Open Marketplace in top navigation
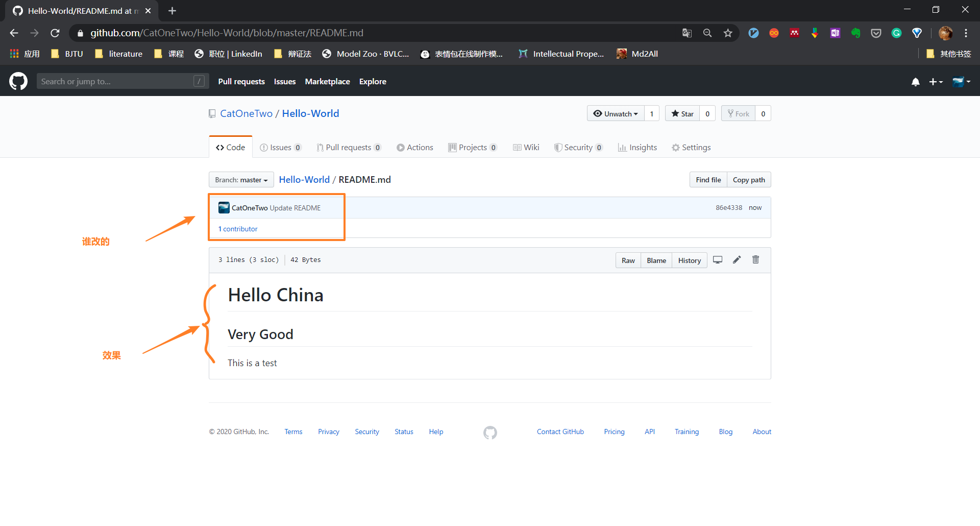980x526 pixels. (x=328, y=82)
